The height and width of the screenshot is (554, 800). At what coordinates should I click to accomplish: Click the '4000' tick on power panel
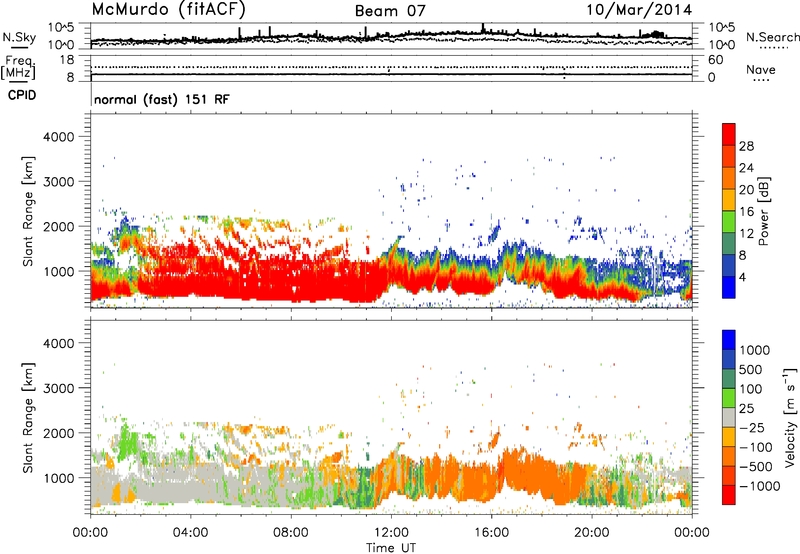pyautogui.click(x=59, y=137)
